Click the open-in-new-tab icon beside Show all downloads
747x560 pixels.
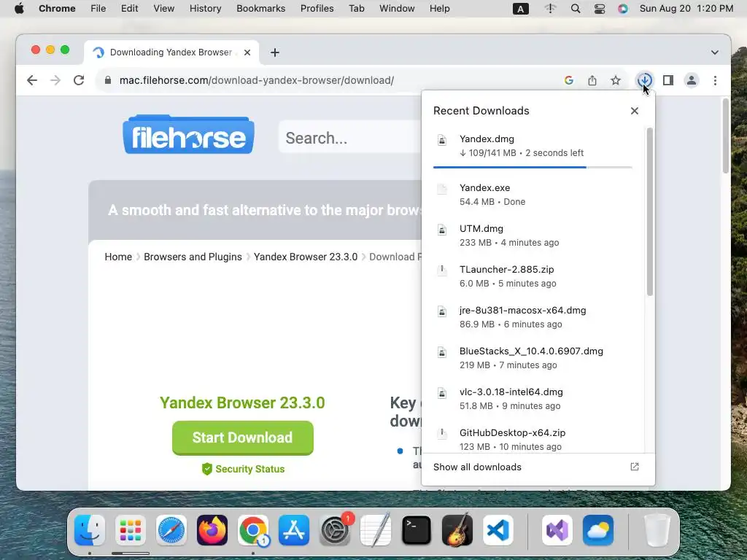pyautogui.click(x=634, y=467)
